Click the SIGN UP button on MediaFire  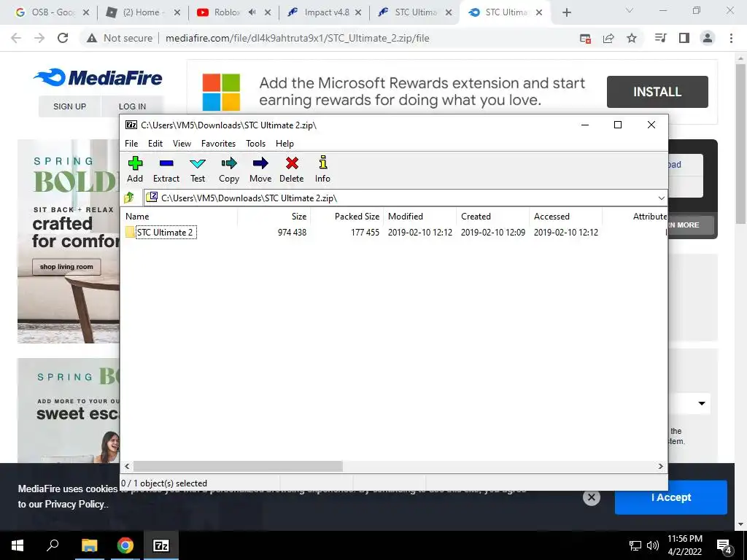pos(69,106)
